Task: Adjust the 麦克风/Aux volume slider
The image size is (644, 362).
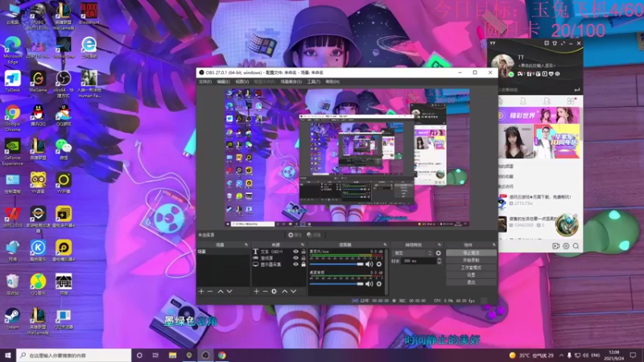Action: 336,264
